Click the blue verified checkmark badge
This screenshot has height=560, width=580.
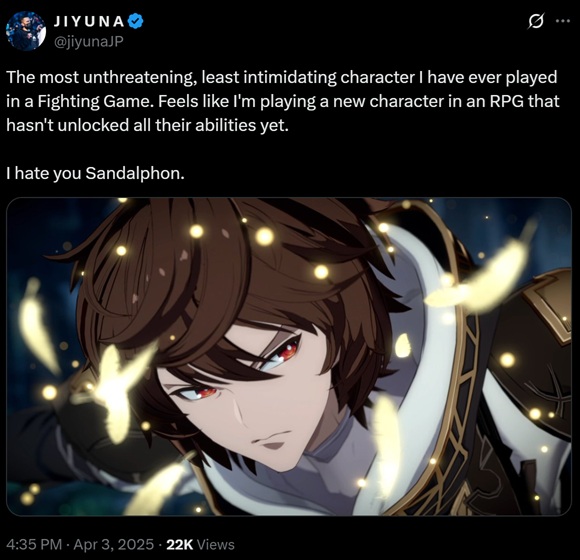click(135, 21)
